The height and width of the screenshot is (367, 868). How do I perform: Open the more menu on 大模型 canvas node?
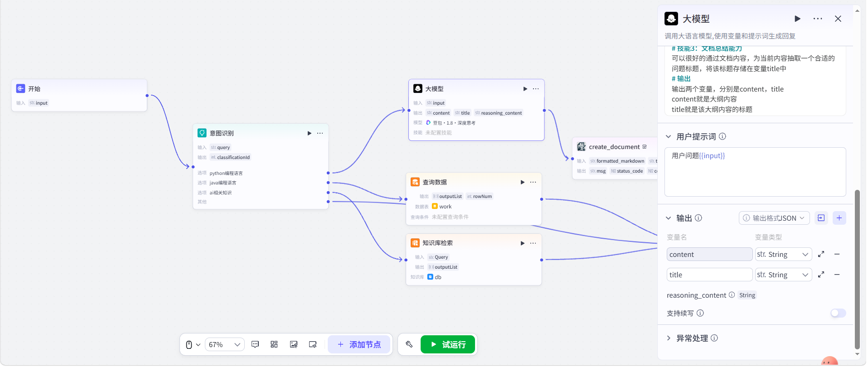(536, 89)
